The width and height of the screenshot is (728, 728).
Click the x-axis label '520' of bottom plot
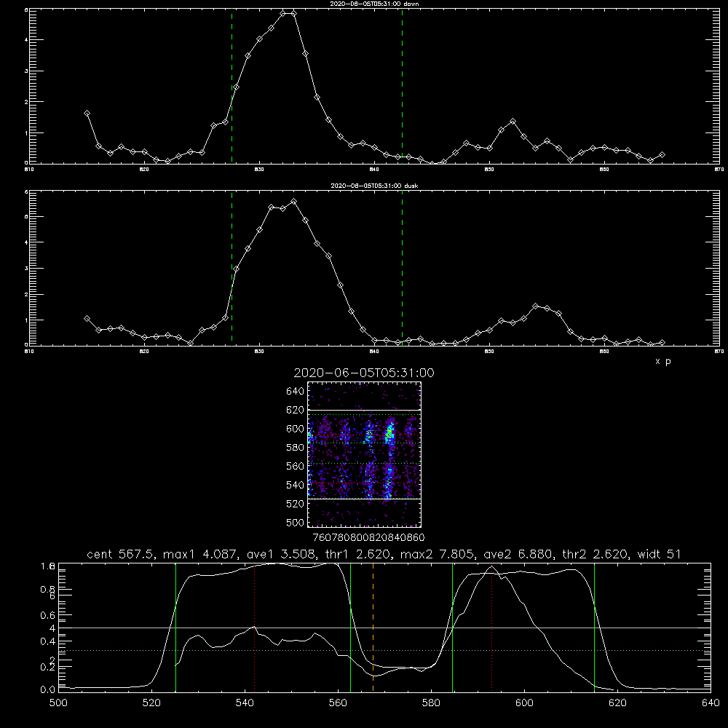[x=151, y=703]
